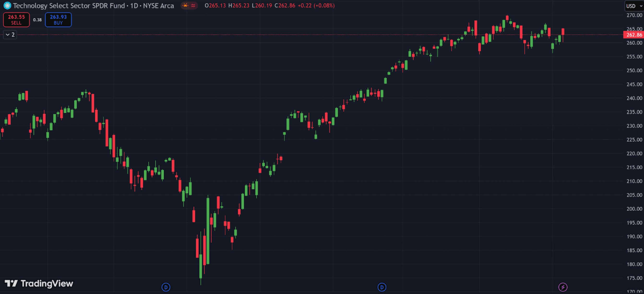
Task: Open the USD currency dropdown
Action: coord(634,6)
